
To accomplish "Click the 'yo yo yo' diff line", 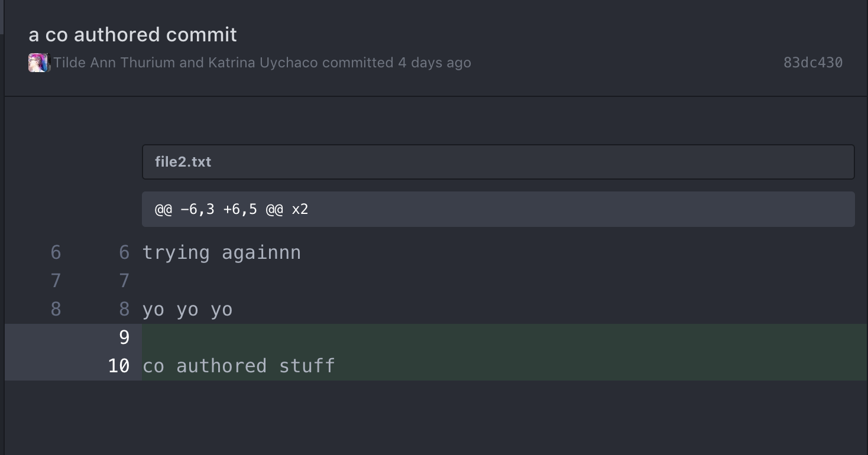I will point(187,309).
